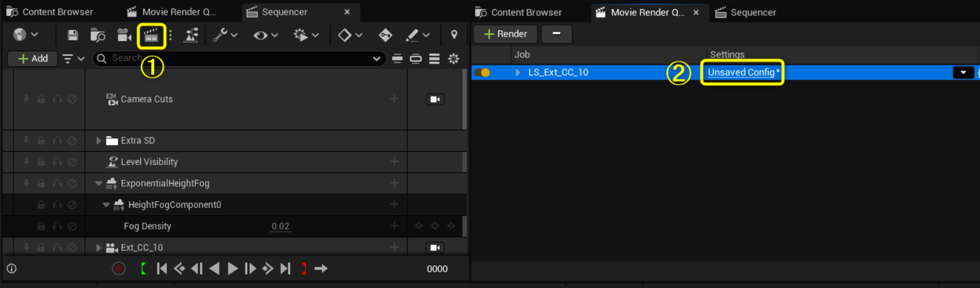This screenshot has width=980, height=288.
Task: Jump to the sequence end
Action: point(285,268)
